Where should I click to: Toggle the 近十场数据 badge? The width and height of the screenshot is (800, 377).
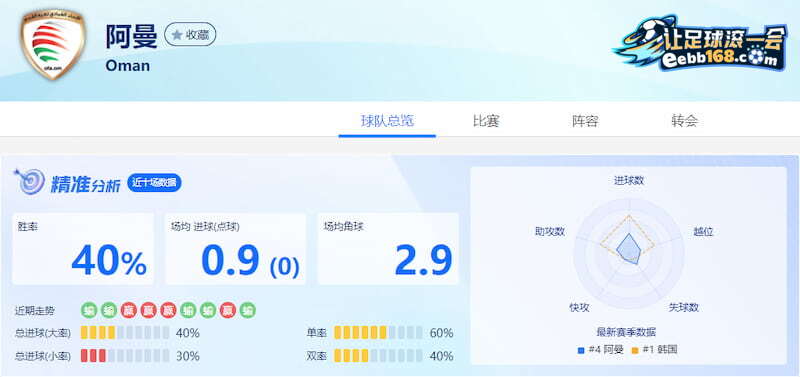click(154, 183)
